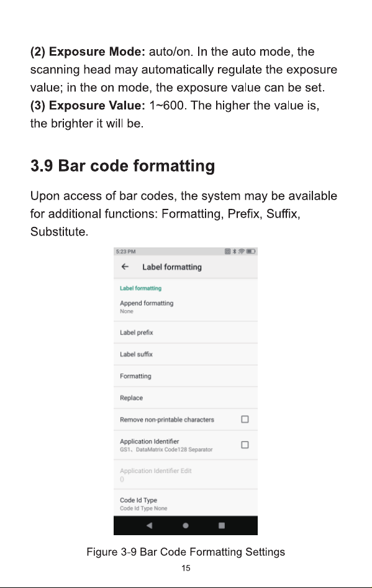Open the Replace setting

point(186,398)
